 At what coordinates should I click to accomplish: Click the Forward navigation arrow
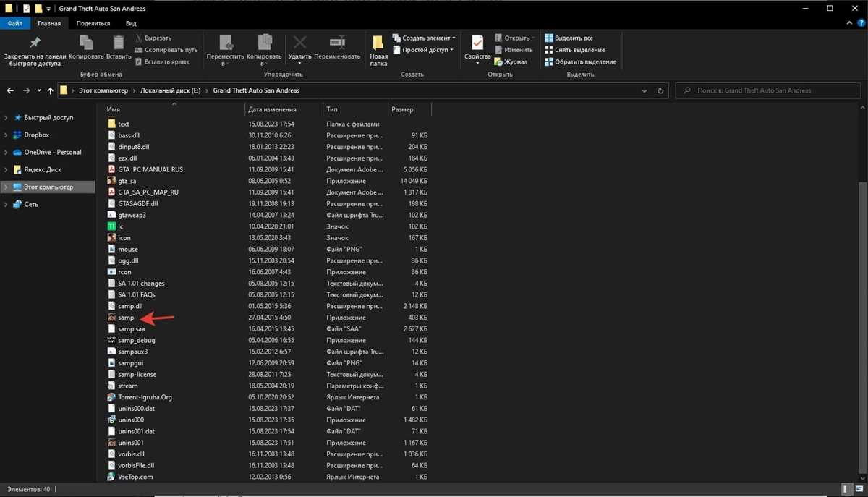(26, 90)
